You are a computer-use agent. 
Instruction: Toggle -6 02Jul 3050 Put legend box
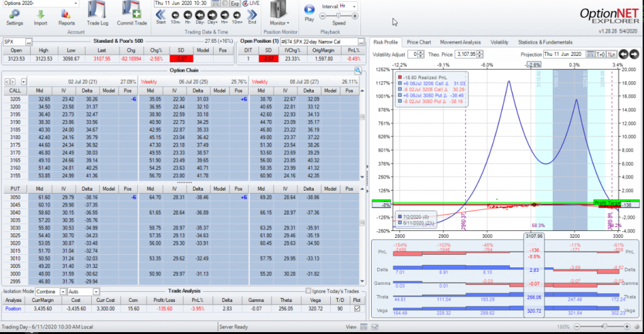[x=399, y=101]
